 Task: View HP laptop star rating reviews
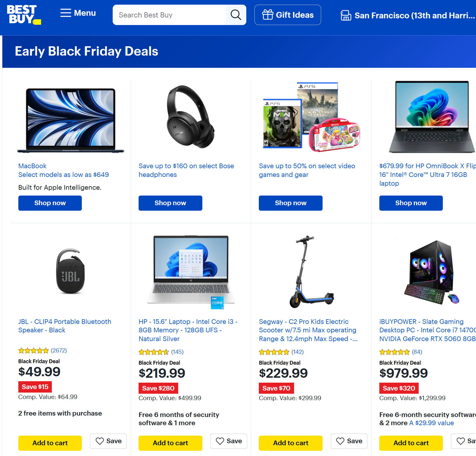[161, 352]
